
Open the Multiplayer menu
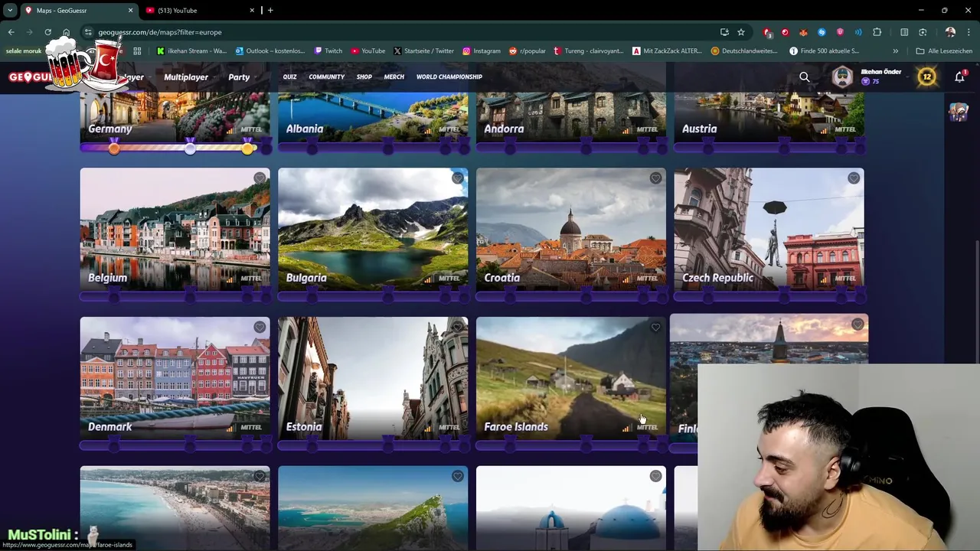186,77
